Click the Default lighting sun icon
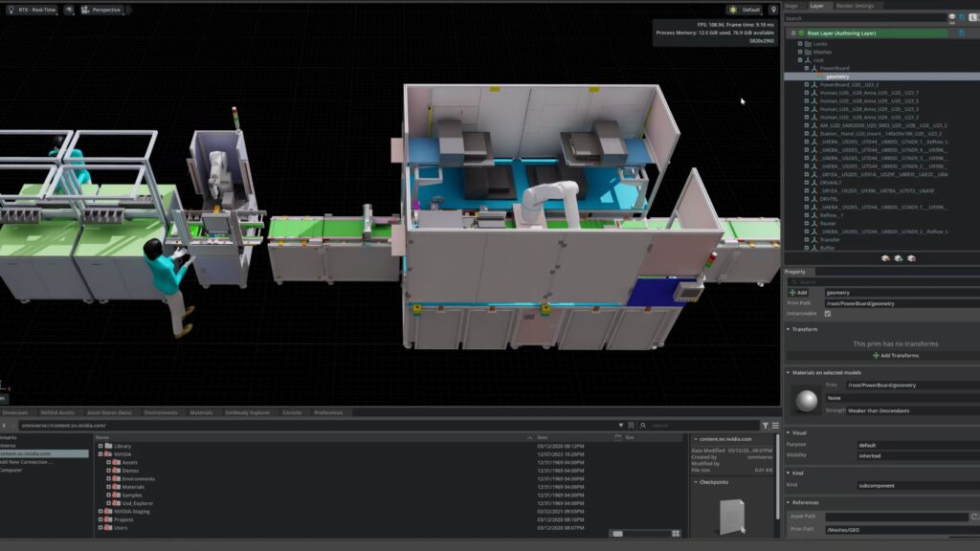Image resolution: width=980 pixels, height=551 pixels. point(732,10)
